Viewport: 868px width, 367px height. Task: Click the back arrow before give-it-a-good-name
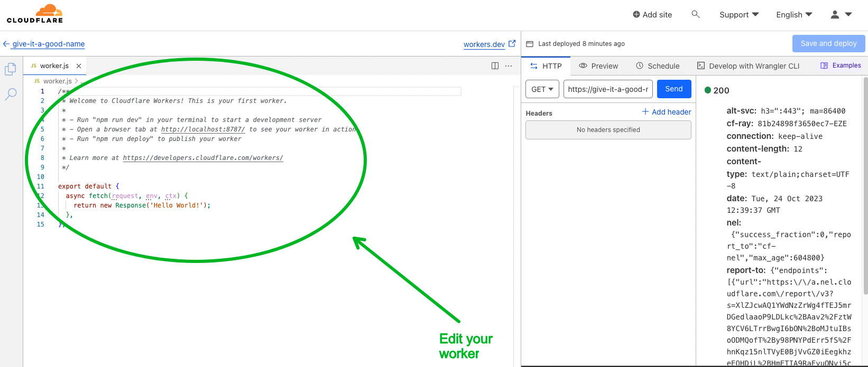click(x=6, y=44)
